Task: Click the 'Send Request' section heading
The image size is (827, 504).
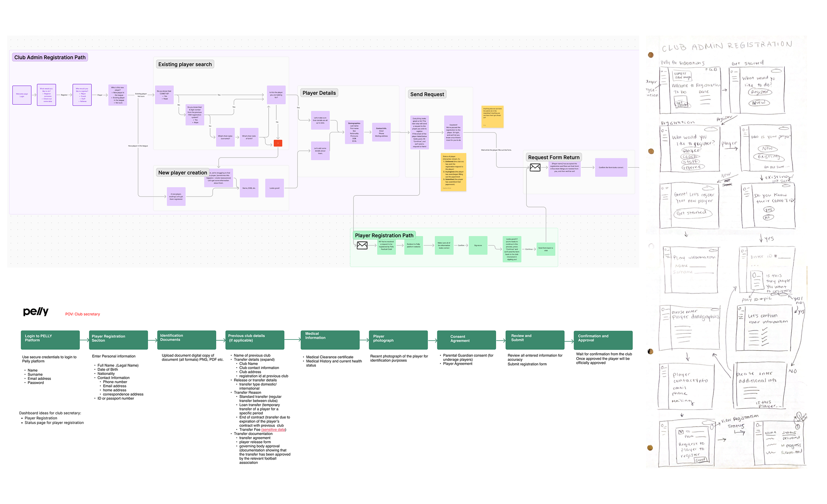Action: (x=427, y=94)
